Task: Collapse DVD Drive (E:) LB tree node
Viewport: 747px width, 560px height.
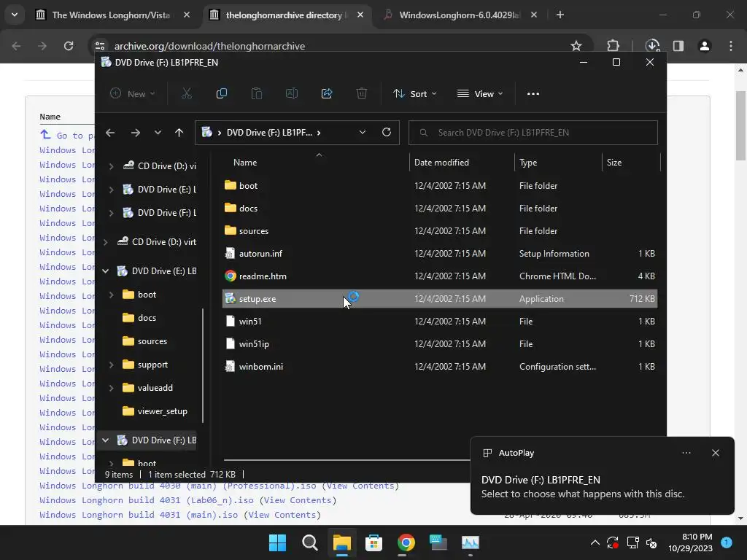Action: [x=105, y=271]
